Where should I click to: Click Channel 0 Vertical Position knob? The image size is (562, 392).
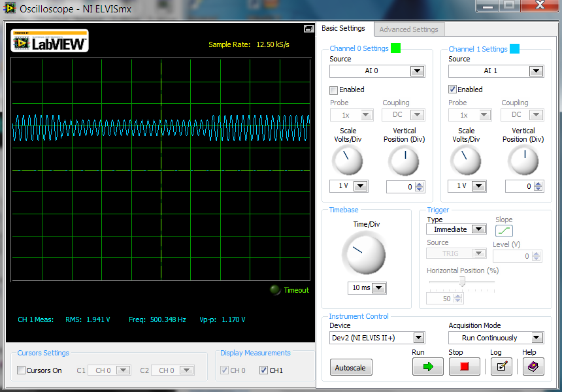tap(404, 161)
